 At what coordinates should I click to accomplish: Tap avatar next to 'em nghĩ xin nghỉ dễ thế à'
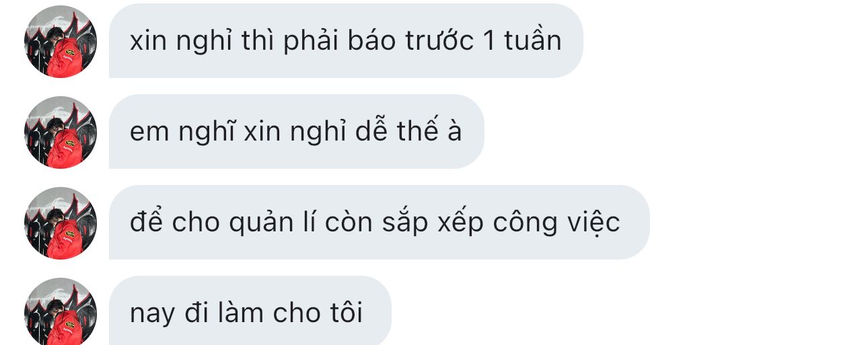[x=61, y=132]
